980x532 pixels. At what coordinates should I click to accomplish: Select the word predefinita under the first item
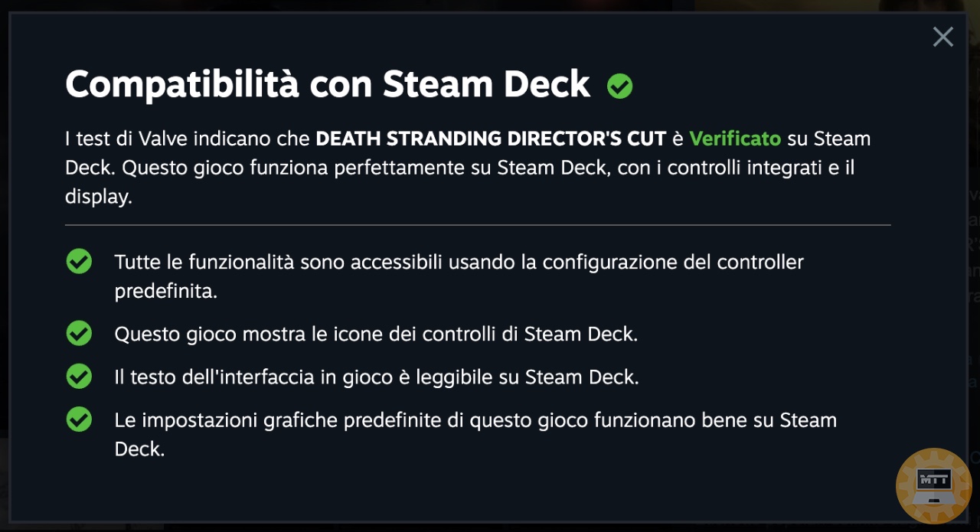click(166, 292)
